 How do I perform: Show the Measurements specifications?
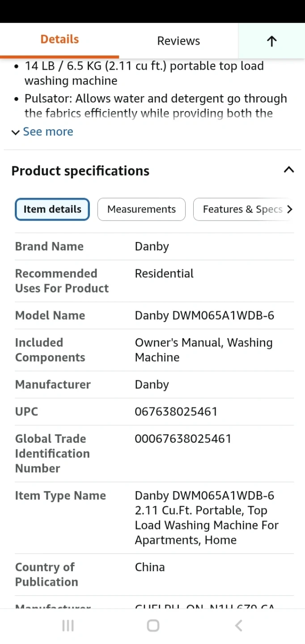point(141,209)
